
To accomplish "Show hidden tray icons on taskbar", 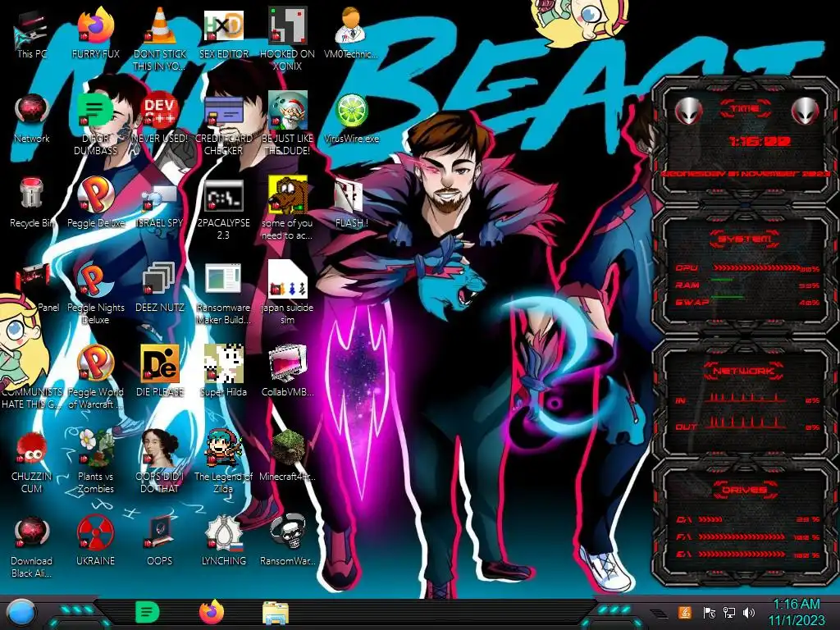I will [x=659, y=613].
